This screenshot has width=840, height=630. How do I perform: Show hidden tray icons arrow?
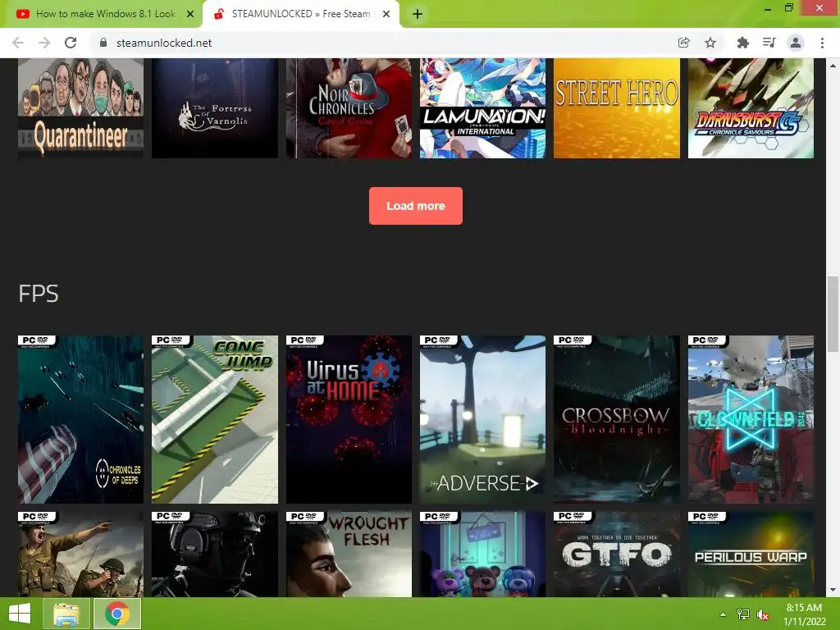(x=724, y=614)
